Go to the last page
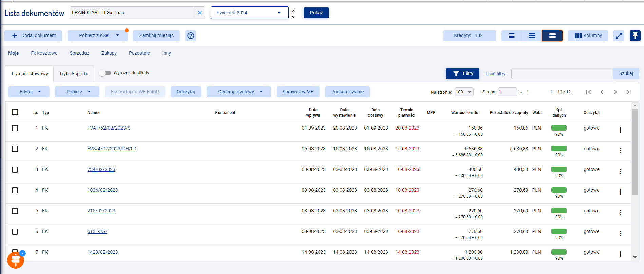 click(x=629, y=92)
